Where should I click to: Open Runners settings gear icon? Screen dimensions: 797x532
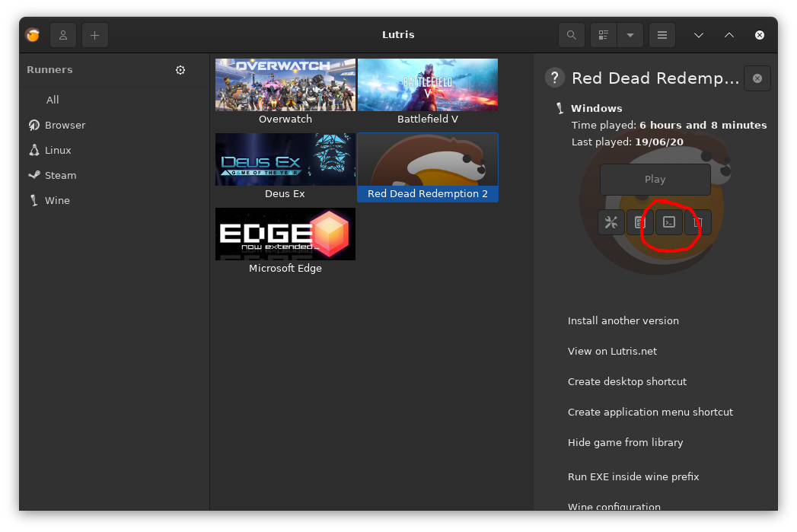pos(180,70)
